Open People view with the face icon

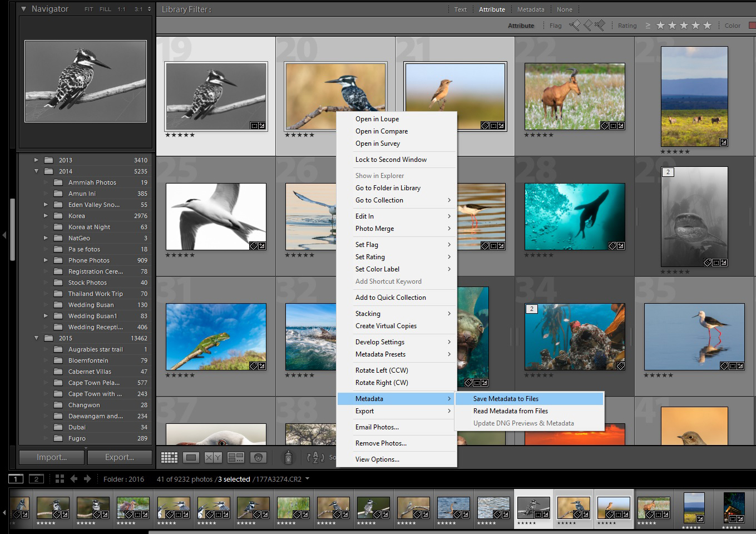258,457
